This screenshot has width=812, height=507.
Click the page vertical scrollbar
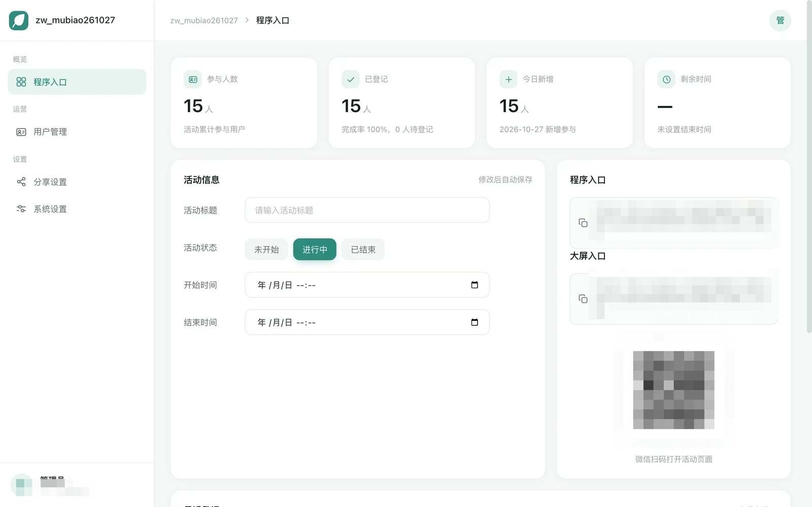point(809,166)
